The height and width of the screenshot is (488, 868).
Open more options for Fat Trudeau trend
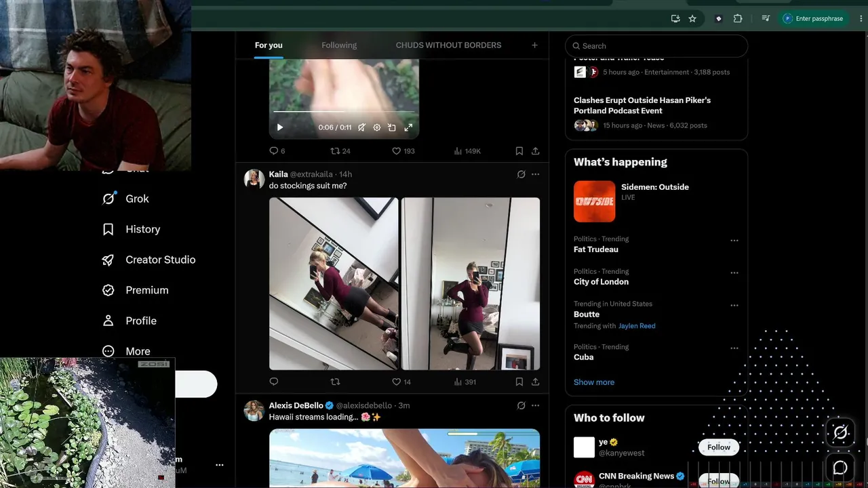[734, 241]
